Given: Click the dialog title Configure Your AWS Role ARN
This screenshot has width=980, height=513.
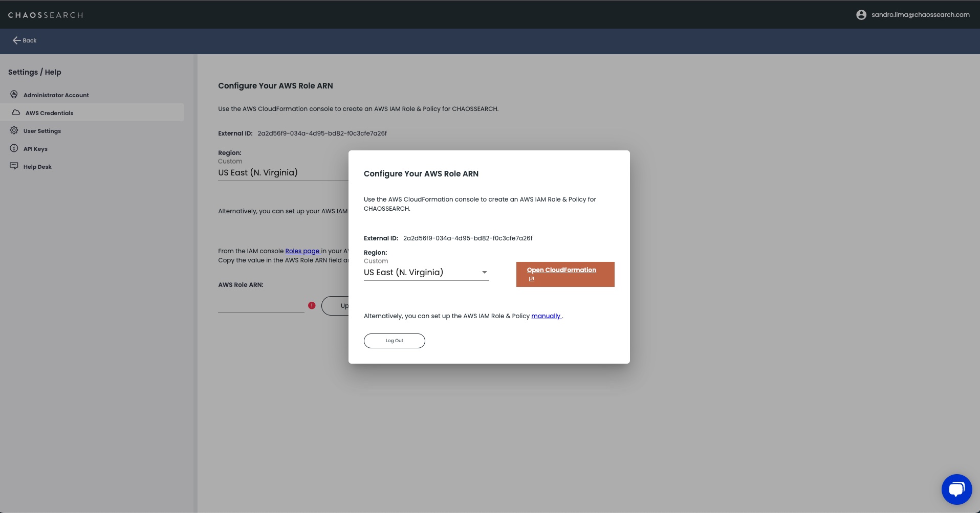Looking at the screenshot, I should coord(421,174).
